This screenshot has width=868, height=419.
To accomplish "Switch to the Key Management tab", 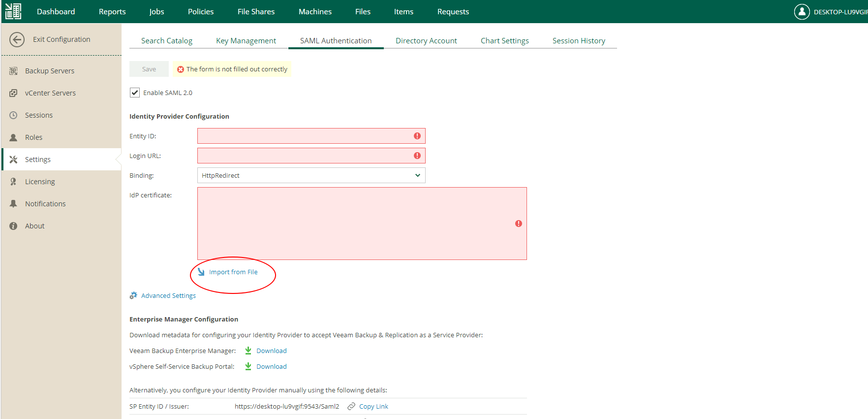I will 246,40.
